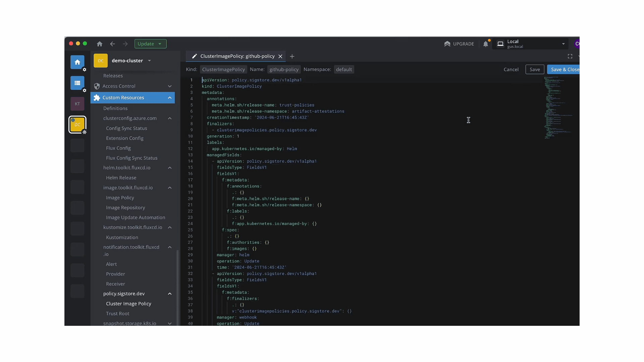Open Releases in the sidebar
Screen dimensions: 644x362
113,76
